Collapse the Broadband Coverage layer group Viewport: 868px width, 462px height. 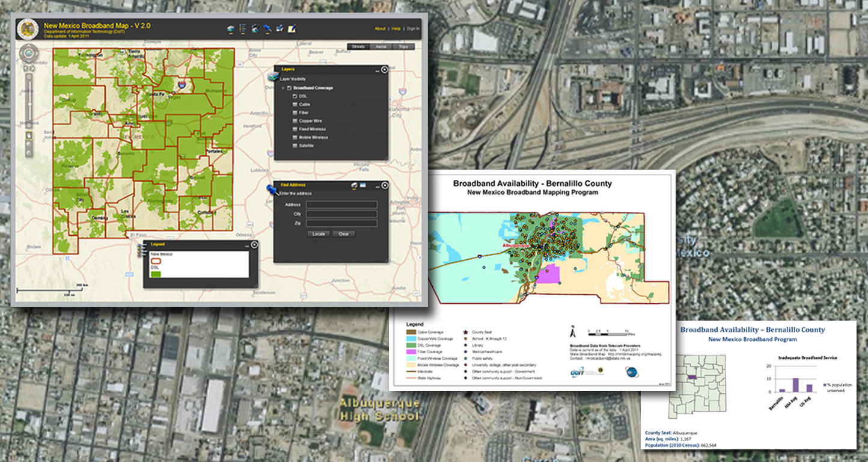[283, 88]
